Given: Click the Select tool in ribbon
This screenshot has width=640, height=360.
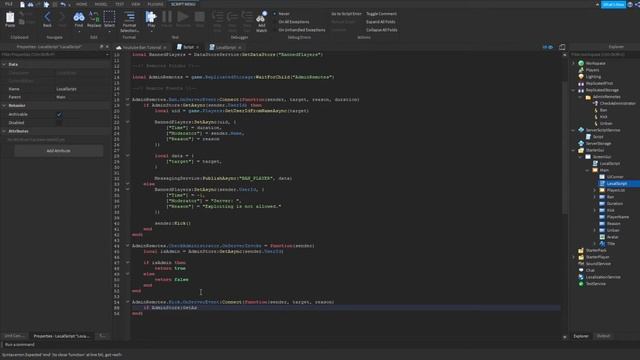Looking at the screenshot, I should click(109, 17).
